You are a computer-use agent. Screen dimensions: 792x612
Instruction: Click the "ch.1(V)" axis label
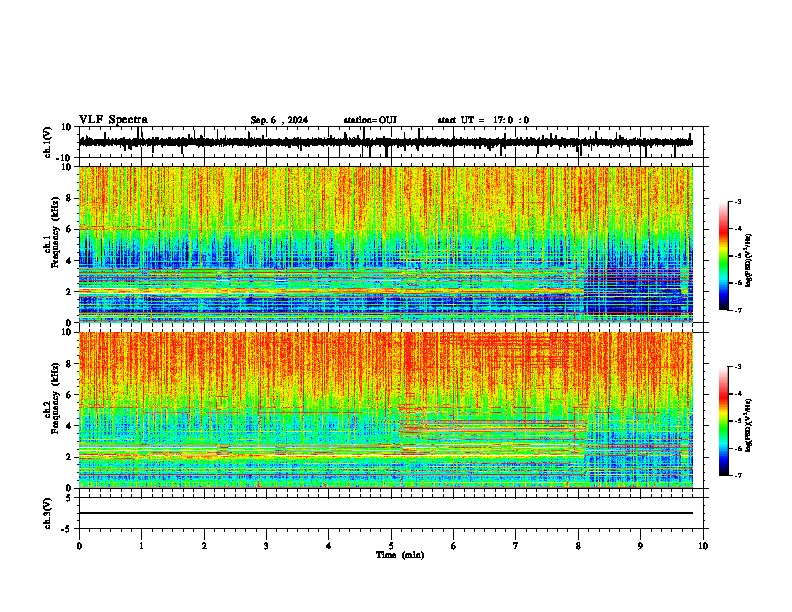48,142
